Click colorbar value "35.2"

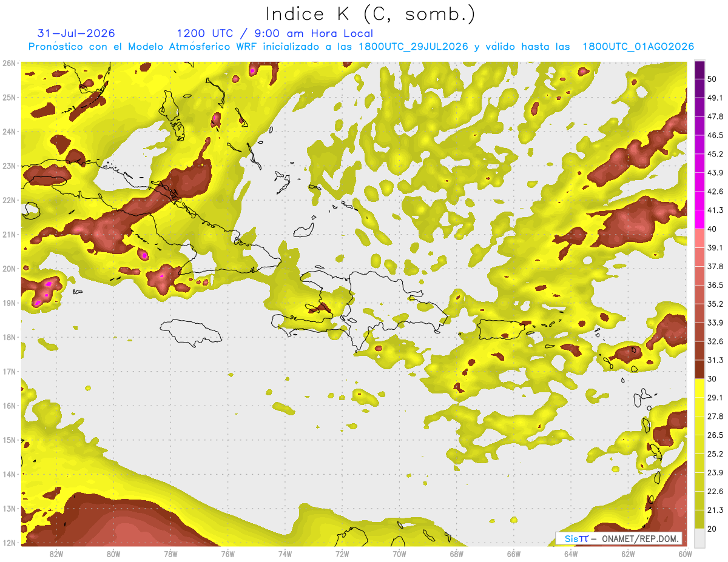pyautogui.click(x=715, y=304)
